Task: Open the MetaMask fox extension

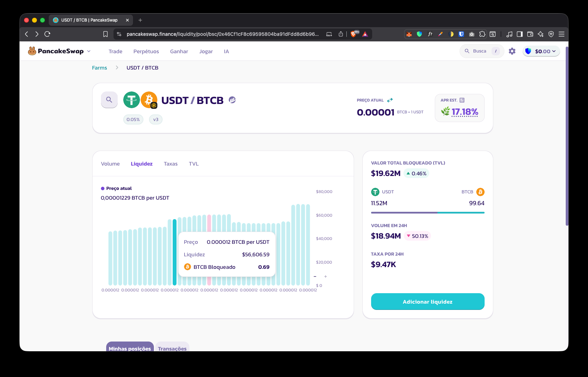Action: pyautogui.click(x=409, y=34)
